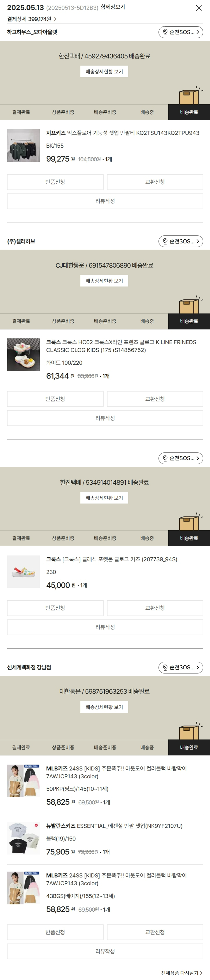Open the 크록스 포켓몬 클로그 product image

(x=23, y=572)
